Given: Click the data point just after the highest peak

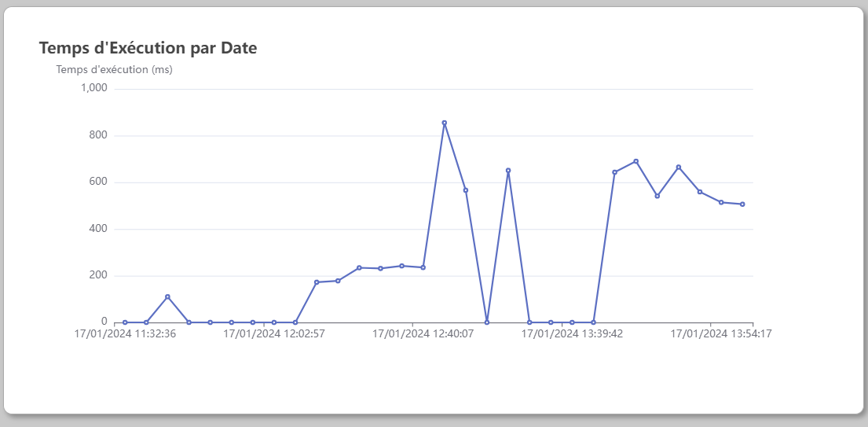Looking at the screenshot, I should click(466, 190).
